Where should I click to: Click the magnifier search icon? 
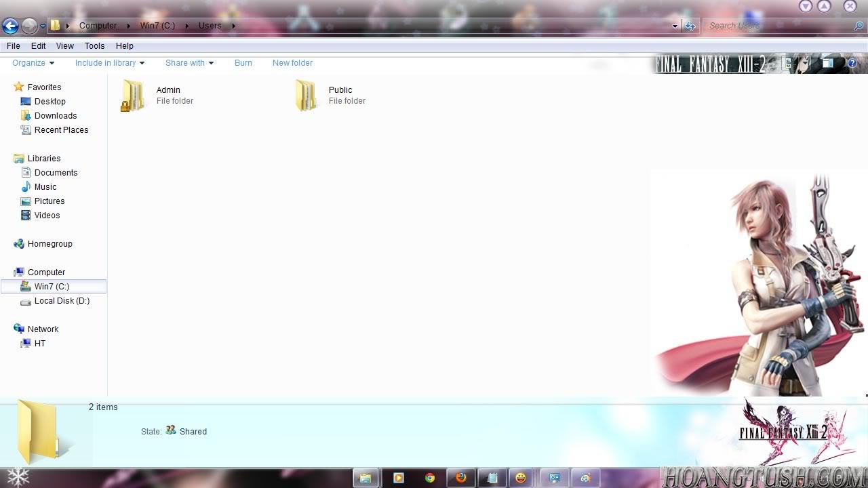coord(859,26)
